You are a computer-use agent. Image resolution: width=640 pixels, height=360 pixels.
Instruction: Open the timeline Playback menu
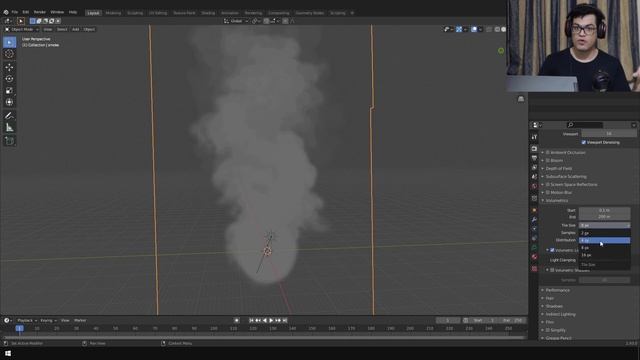point(27,320)
